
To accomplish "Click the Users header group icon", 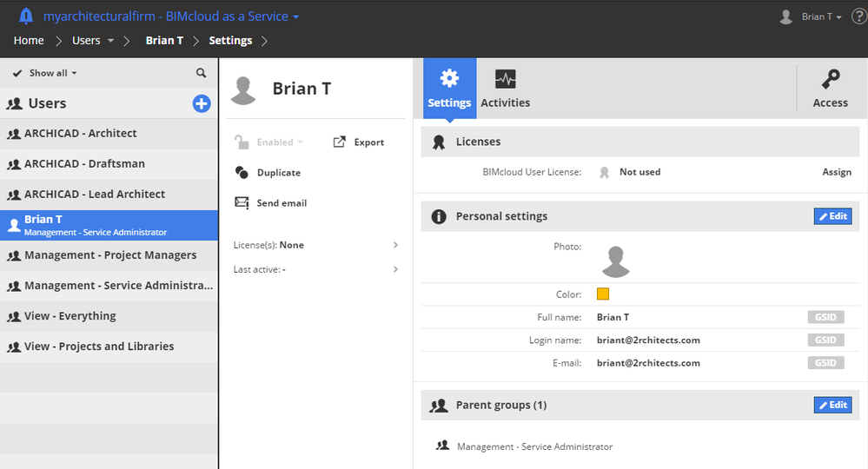I will click(15, 103).
